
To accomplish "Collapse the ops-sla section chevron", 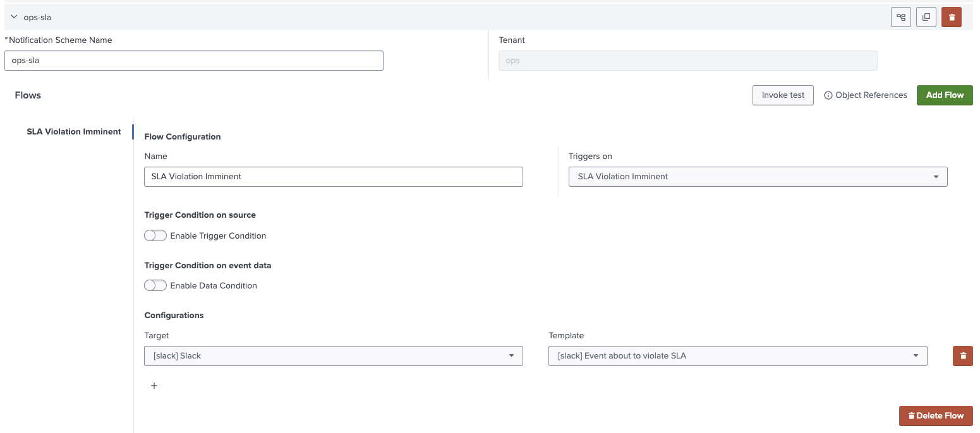I will coord(14,17).
